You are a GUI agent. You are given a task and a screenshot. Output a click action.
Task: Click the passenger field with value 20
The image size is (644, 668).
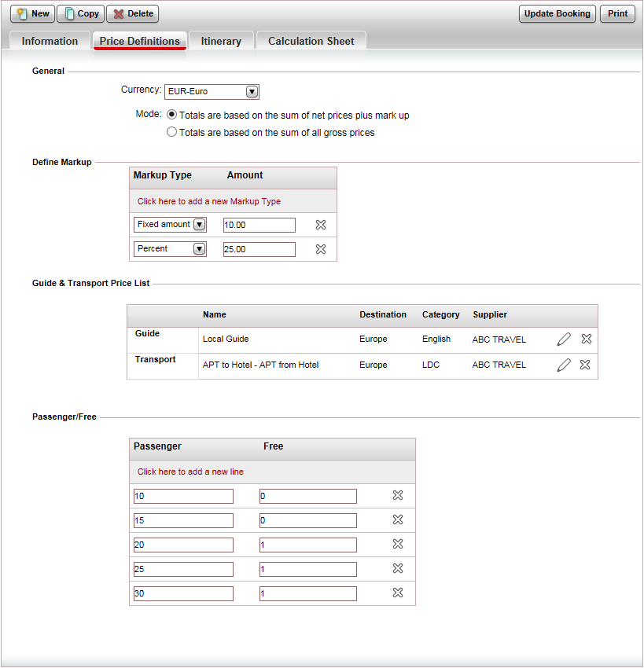pyautogui.click(x=183, y=545)
